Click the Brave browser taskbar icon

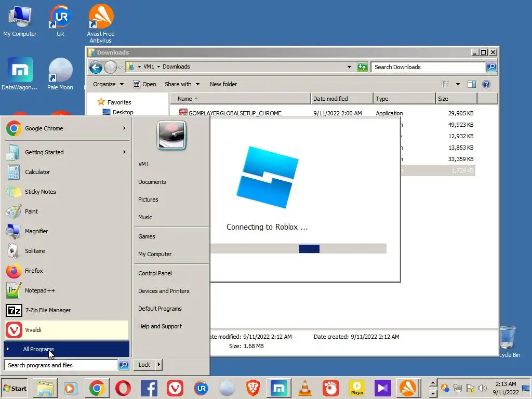pos(253,388)
